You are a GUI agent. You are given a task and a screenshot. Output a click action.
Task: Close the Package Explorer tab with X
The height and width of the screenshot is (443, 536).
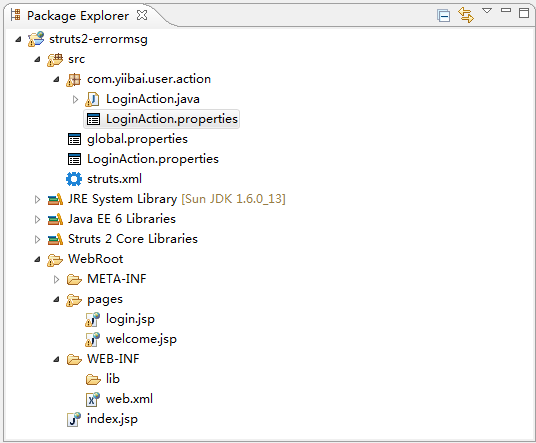[x=142, y=15]
